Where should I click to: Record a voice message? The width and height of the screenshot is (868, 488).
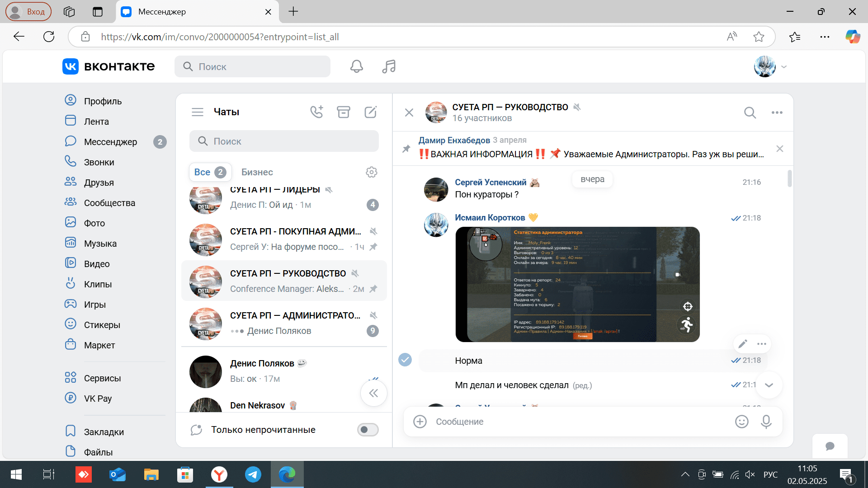(x=766, y=422)
